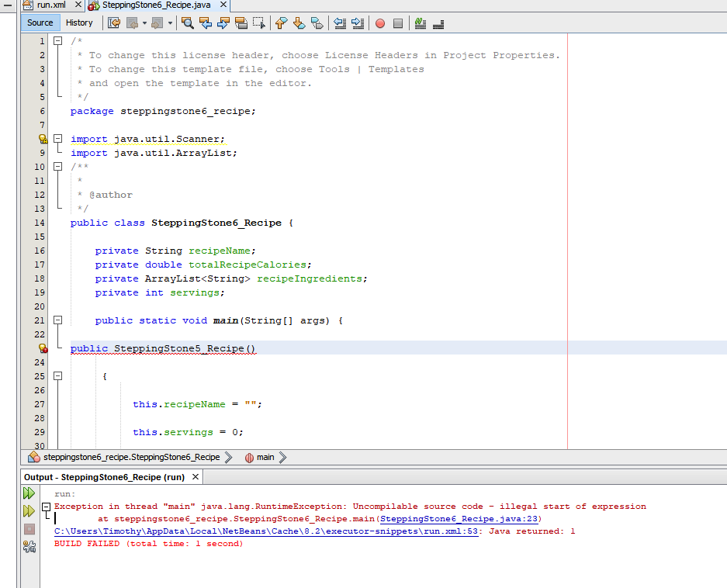727x588 pixels.
Task: Collapse the exception stack trace fold in Output
Action: coord(46,507)
